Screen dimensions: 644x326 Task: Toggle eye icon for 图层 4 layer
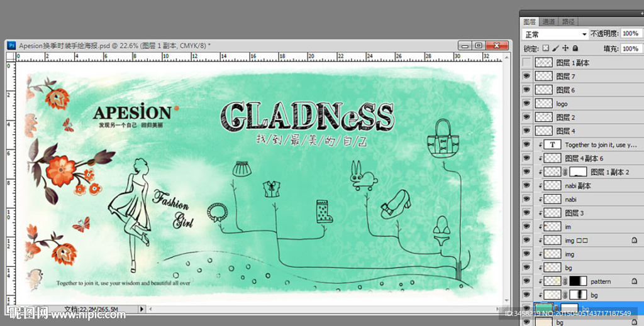click(526, 131)
